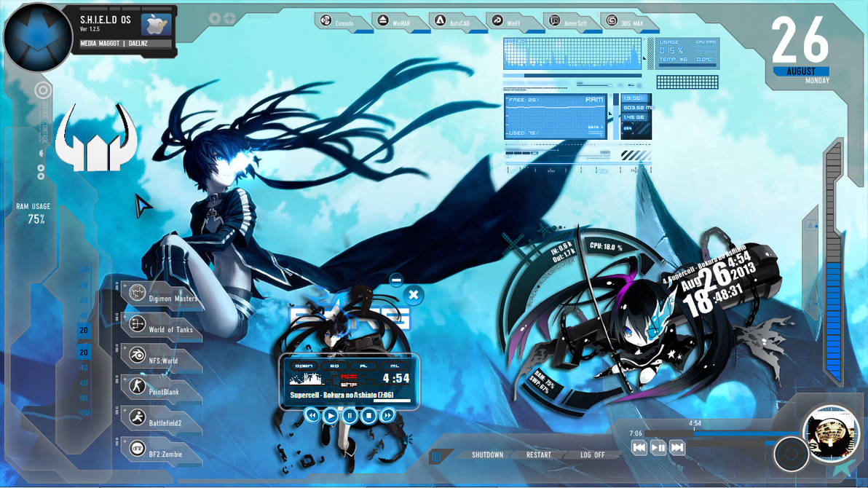Click the 'CPU: 18.0 %' readout on circular widget
This screenshot has height=488, width=868.
[x=606, y=246]
